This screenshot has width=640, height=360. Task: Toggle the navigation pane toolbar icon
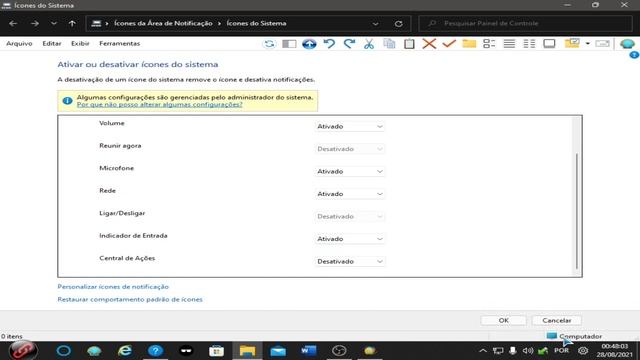point(289,44)
